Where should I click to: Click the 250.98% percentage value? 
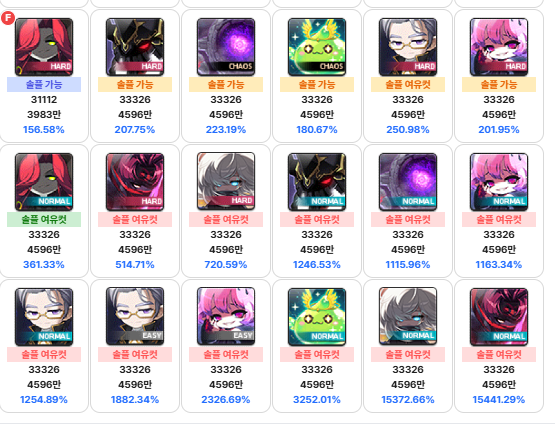click(x=408, y=130)
